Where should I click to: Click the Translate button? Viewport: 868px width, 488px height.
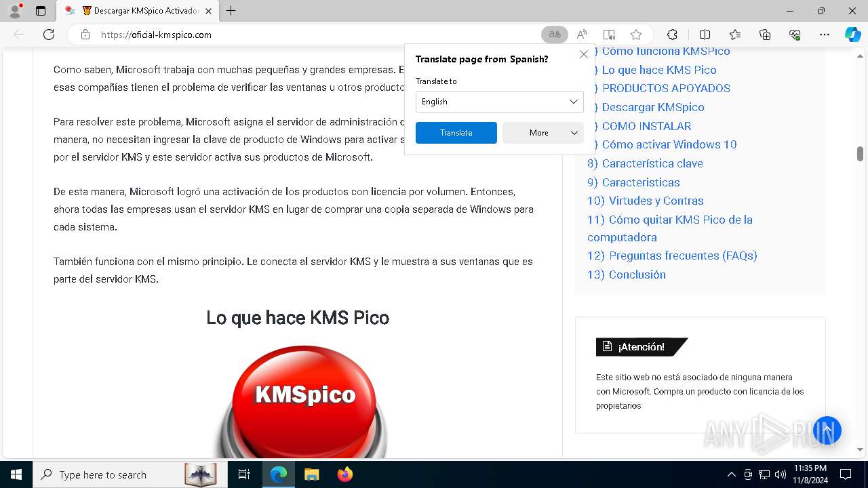tap(456, 133)
